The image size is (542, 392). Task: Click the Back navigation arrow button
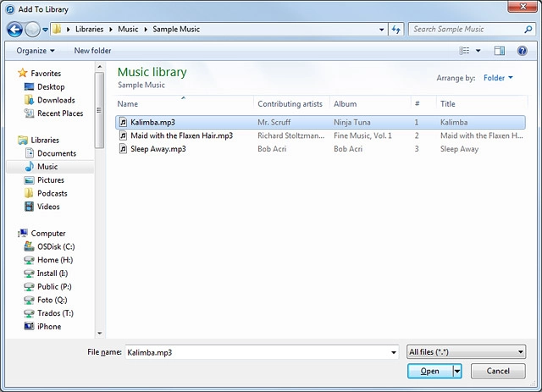(14, 30)
